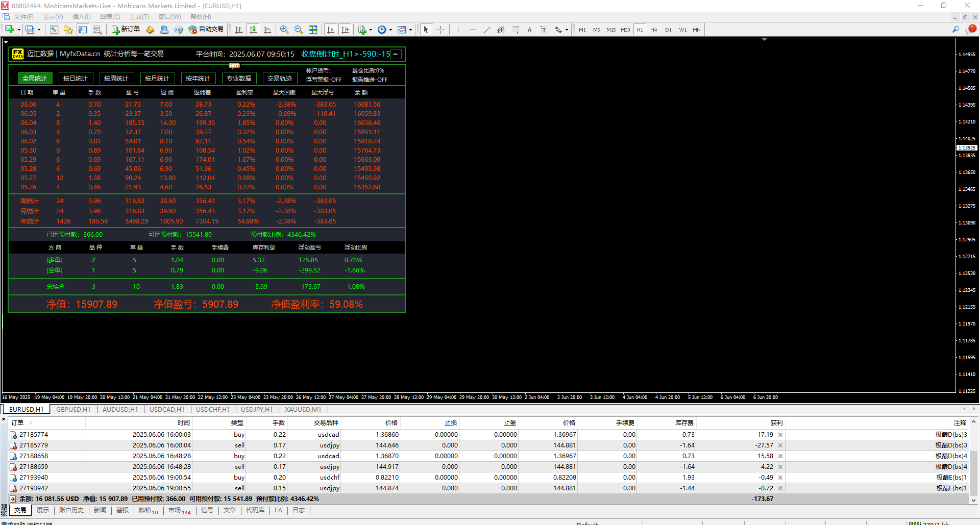The height and width of the screenshot is (525, 980).
Task: Open the notifications chat icon
Action: tap(970, 30)
